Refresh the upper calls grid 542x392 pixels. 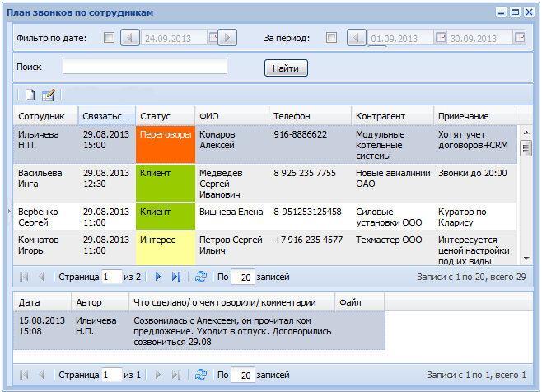(200, 277)
